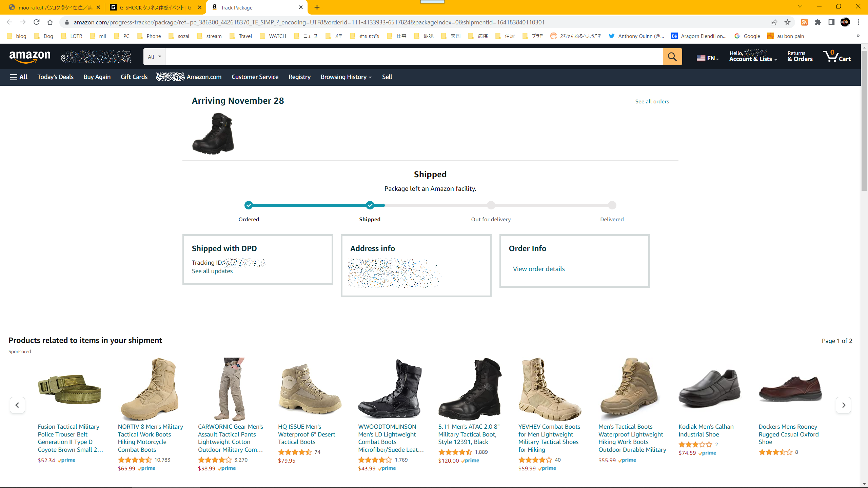Click next arrow in related products carousel
The height and width of the screenshot is (488, 868).
(x=844, y=405)
